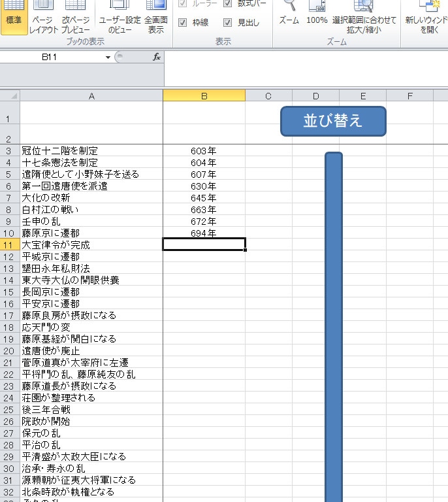
Task: Open ページレイアウト view
Action: pos(43,16)
